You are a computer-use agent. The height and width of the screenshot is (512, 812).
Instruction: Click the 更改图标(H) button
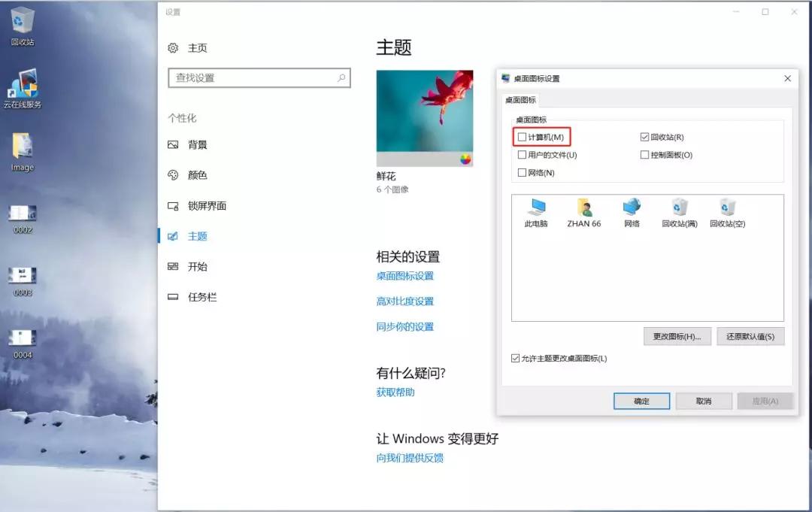point(677,336)
